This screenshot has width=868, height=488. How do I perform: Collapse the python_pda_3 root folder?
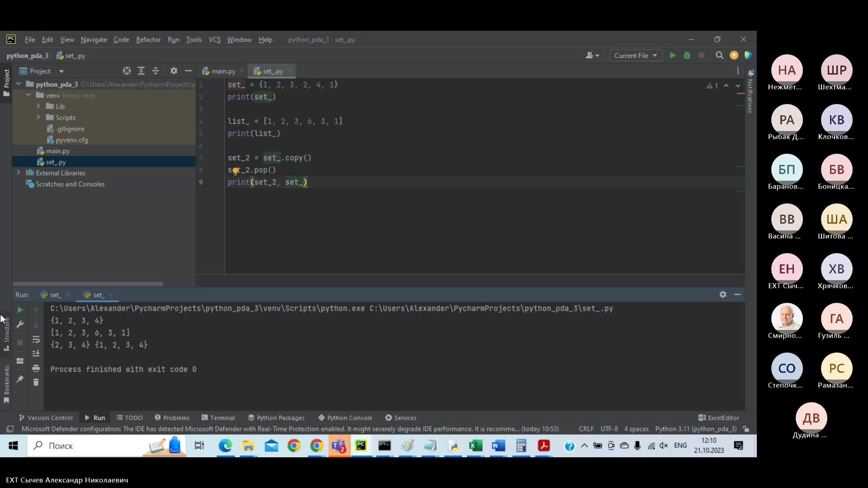point(19,84)
